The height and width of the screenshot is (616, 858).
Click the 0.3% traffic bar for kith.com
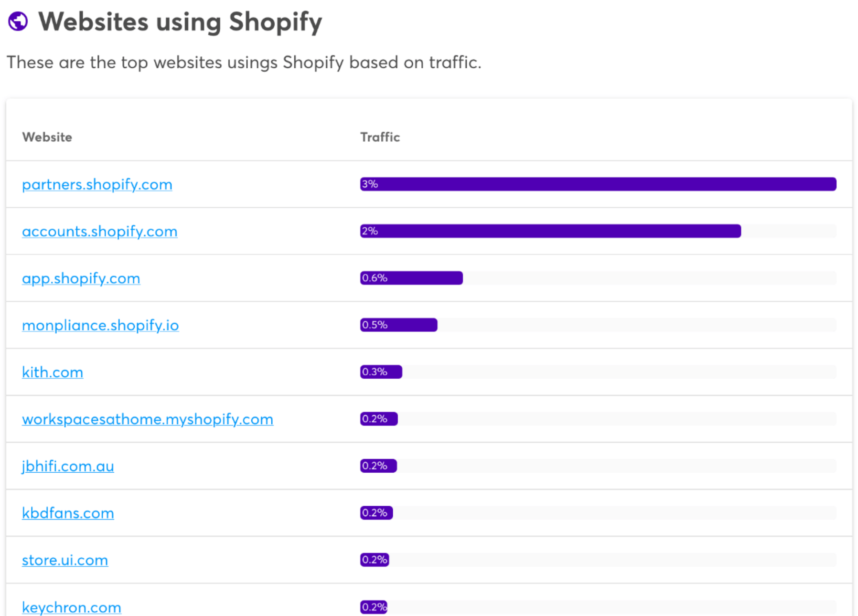click(x=381, y=372)
